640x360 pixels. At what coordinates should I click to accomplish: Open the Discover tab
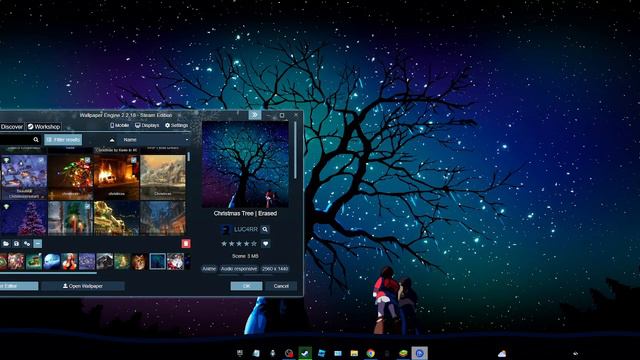pyautogui.click(x=11, y=127)
